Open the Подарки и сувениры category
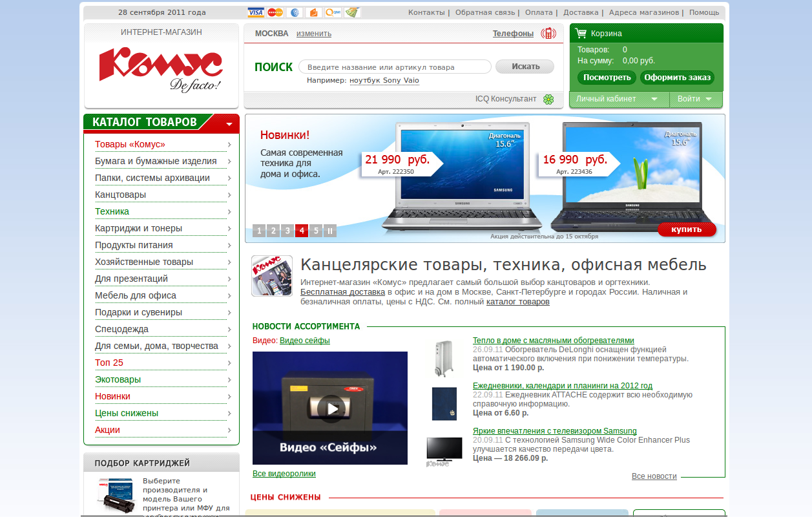This screenshot has width=812, height=517. tap(138, 312)
